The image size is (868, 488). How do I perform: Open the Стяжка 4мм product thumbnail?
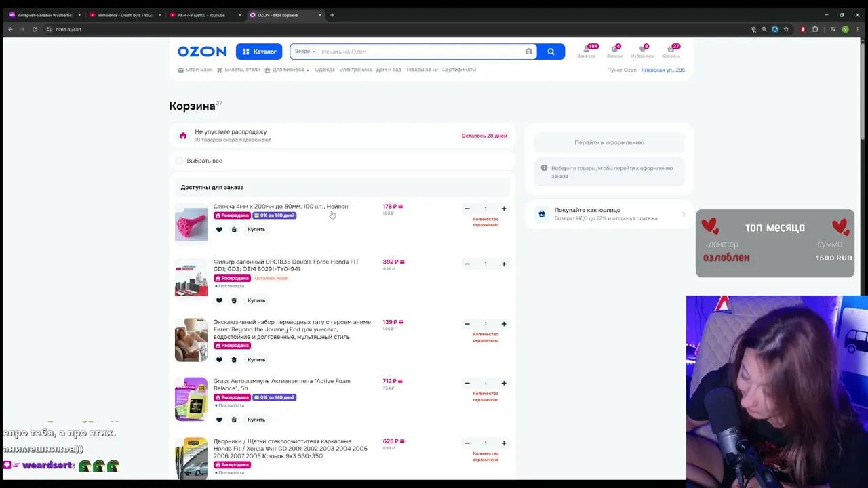(191, 223)
